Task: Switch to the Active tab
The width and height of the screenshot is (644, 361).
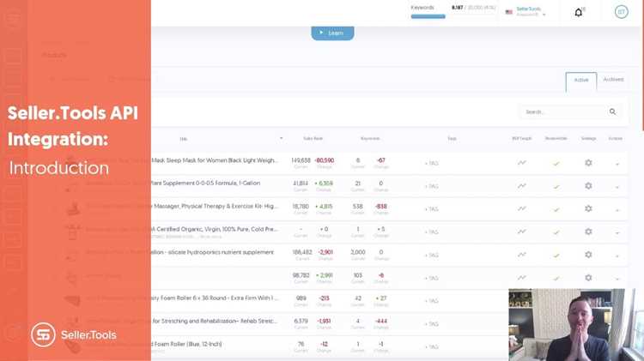Action: (580, 81)
